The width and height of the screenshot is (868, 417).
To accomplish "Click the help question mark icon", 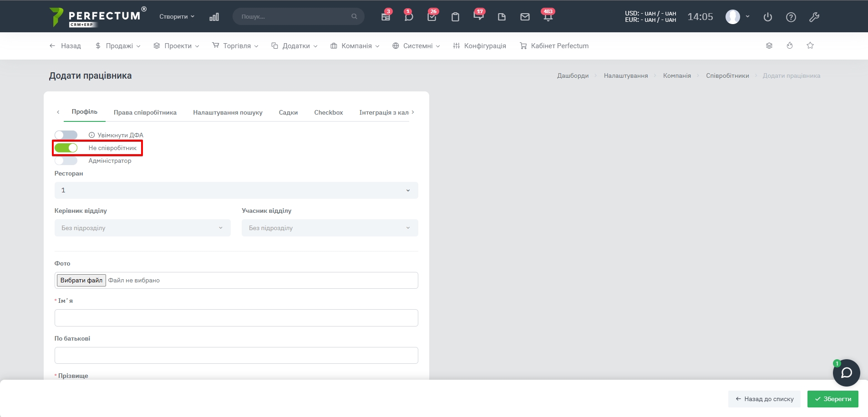I will (x=791, y=17).
